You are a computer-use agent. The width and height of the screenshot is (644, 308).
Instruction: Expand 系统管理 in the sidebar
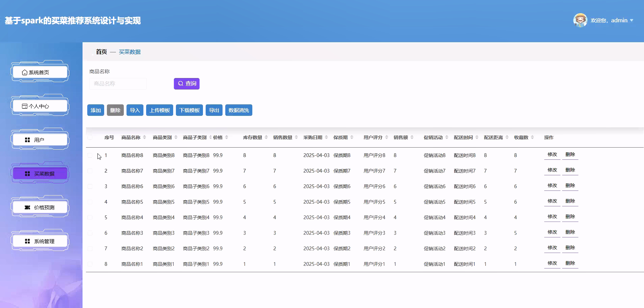click(x=40, y=241)
